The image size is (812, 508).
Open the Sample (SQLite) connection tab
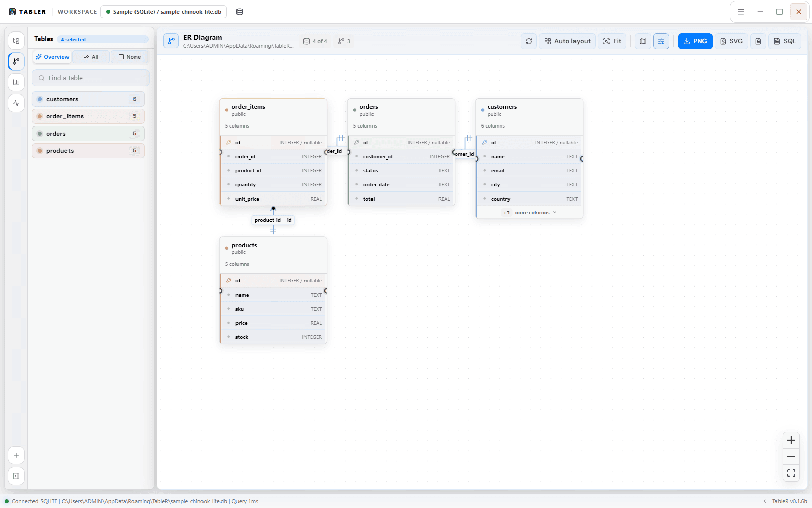click(x=163, y=12)
